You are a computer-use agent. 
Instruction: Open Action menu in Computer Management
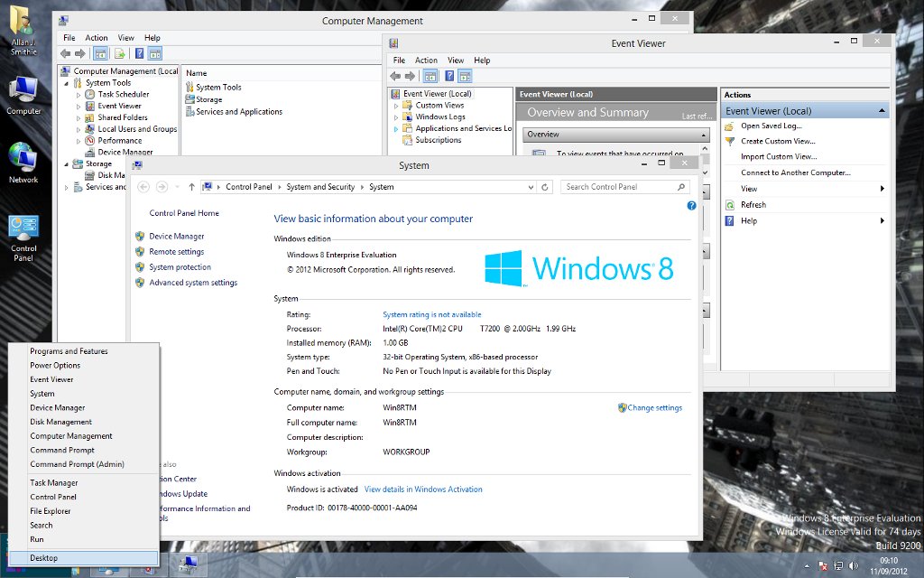pyautogui.click(x=96, y=38)
